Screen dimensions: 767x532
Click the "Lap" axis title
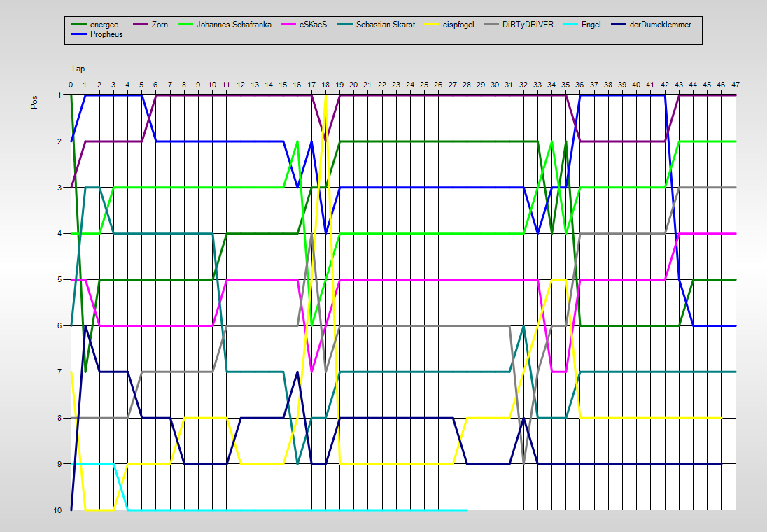tap(77, 69)
